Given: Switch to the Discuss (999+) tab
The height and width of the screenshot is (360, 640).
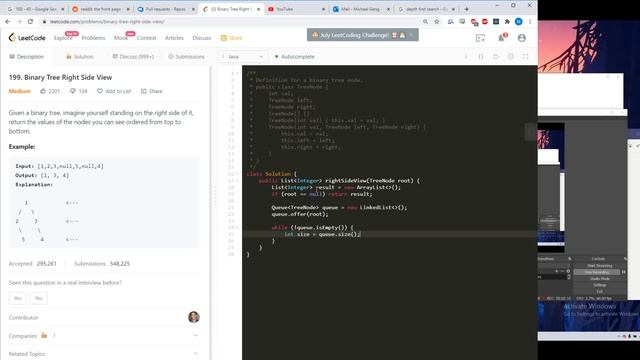Looking at the screenshot, I should click(133, 56).
